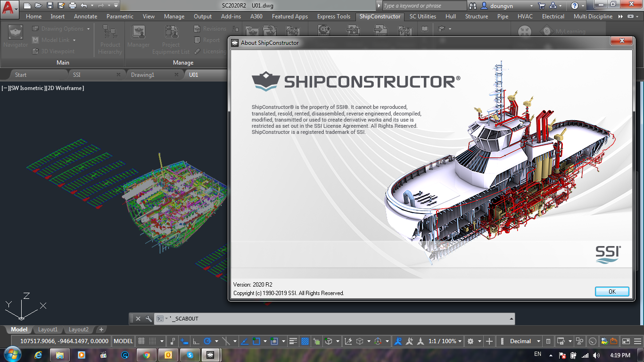The width and height of the screenshot is (644, 362).
Task: Toggle Dynamic Input in the status bar
Action: coord(183,341)
